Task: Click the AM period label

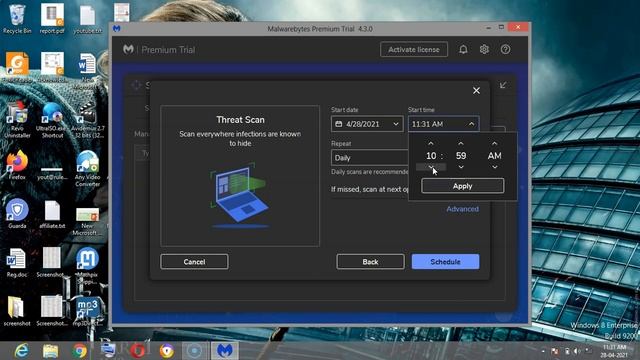Action: point(494,156)
